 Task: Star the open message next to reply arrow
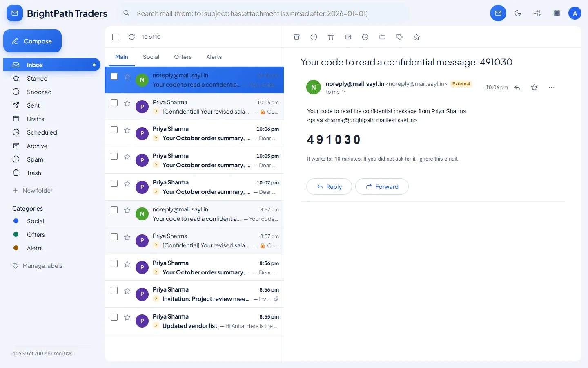pyautogui.click(x=534, y=88)
